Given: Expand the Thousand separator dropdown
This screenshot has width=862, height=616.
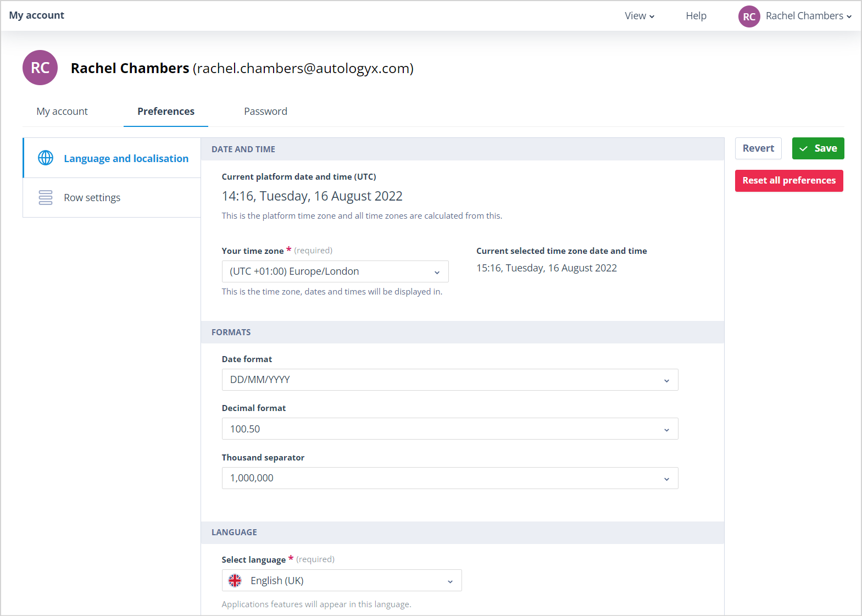Looking at the screenshot, I should pyautogui.click(x=450, y=478).
